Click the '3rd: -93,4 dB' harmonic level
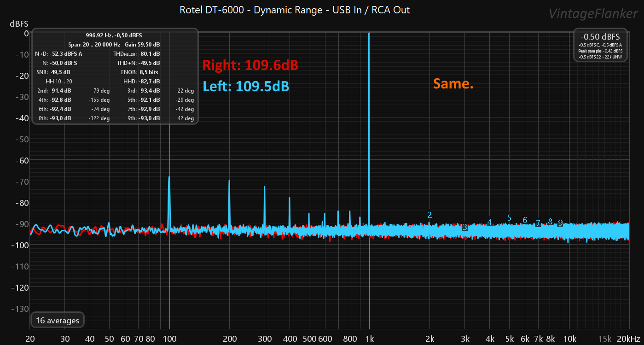This screenshot has height=345, width=644. [x=143, y=91]
